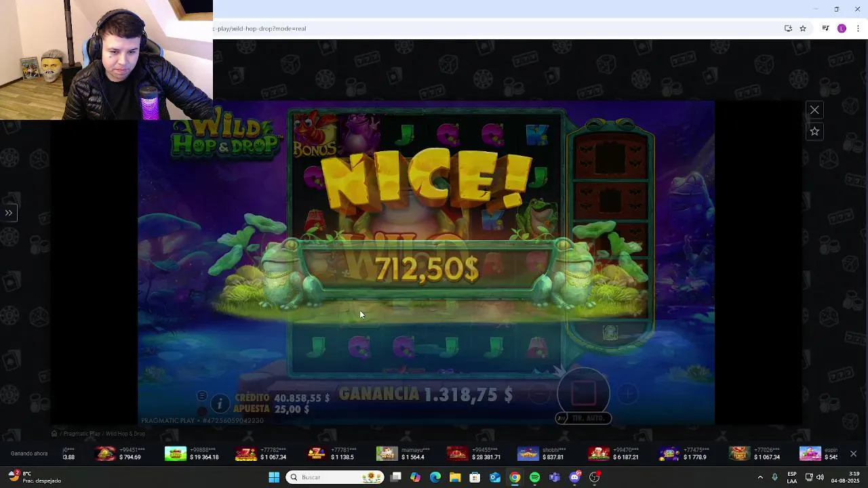Open Microsoft Store from the taskbar
Image resolution: width=868 pixels, height=488 pixels.
(475, 477)
